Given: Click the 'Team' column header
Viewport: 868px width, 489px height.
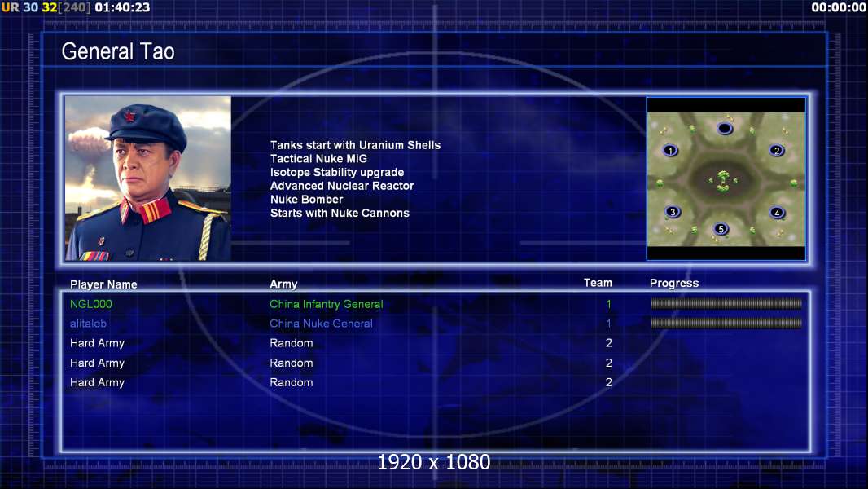Looking at the screenshot, I should [x=598, y=283].
